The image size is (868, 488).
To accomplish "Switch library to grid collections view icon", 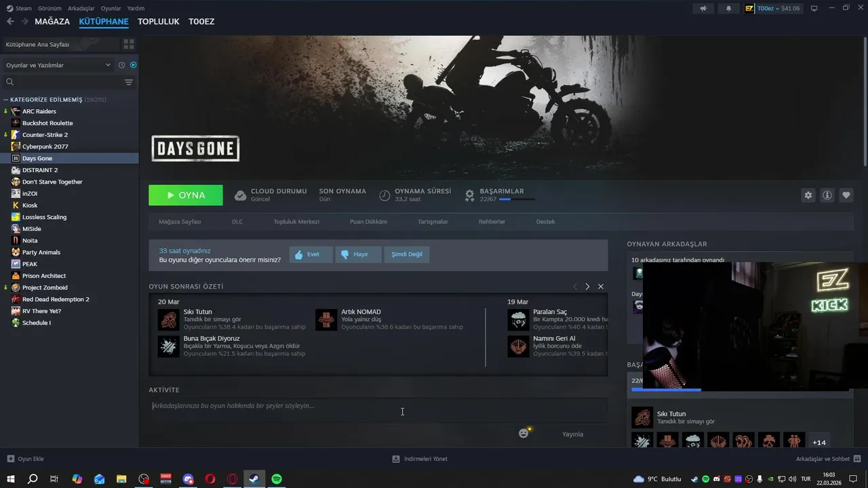I will (128, 44).
